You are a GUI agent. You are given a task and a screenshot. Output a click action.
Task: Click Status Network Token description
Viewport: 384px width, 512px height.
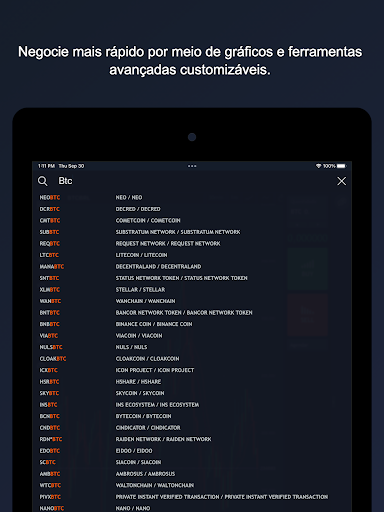pos(182,278)
